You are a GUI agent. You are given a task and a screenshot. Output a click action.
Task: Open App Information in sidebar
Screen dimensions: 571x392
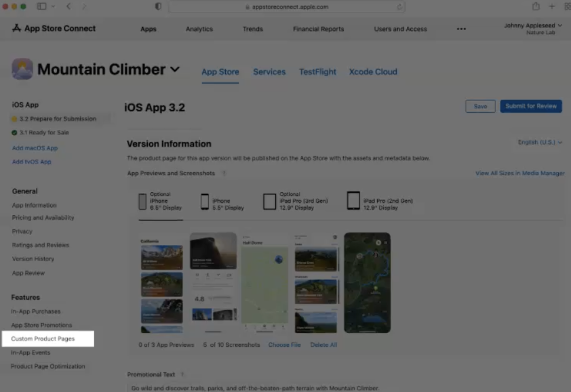click(34, 205)
